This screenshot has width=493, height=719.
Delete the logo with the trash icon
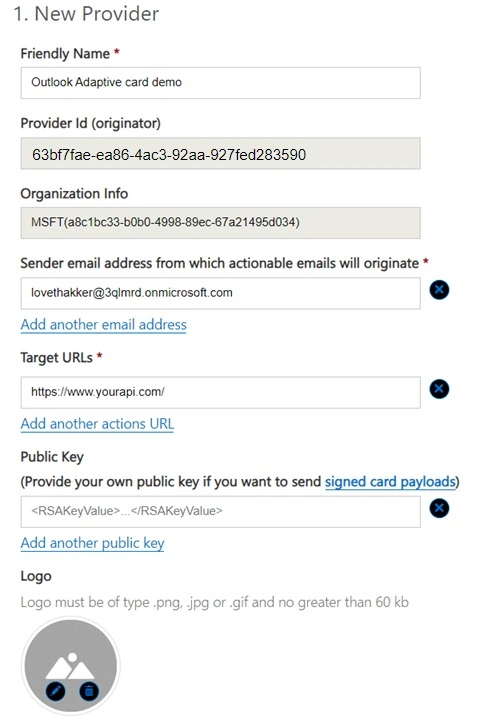(x=89, y=691)
